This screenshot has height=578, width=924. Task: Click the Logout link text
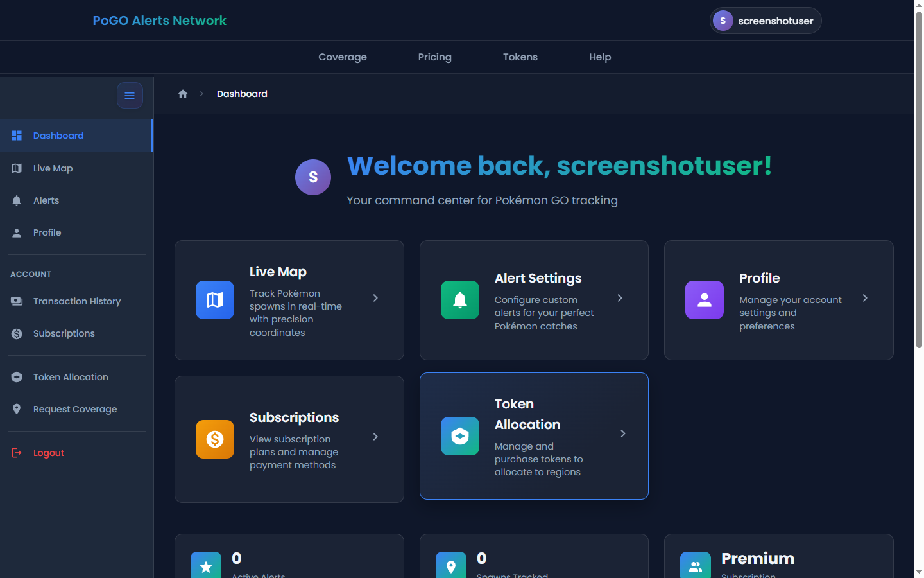point(49,453)
